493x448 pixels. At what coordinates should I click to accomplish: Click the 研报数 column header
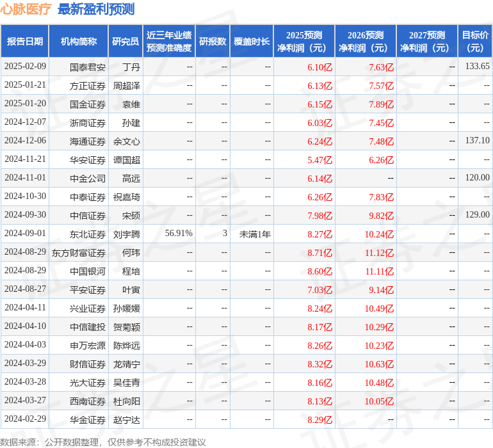pyautogui.click(x=213, y=42)
